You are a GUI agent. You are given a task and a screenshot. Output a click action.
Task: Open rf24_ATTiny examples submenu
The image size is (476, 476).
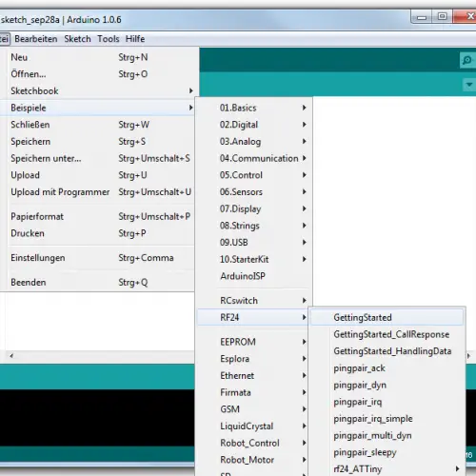tap(387, 468)
